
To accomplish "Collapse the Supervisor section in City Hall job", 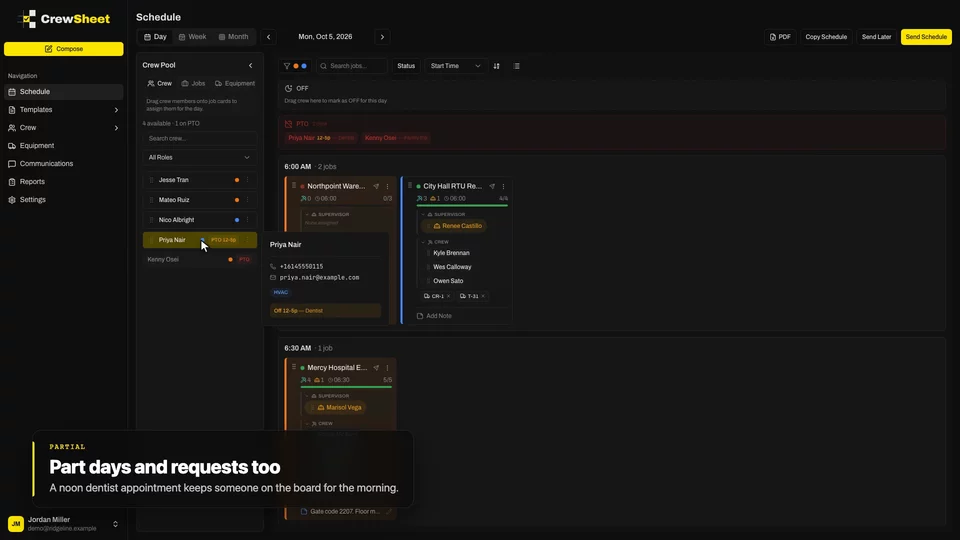I will click(423, 214).
